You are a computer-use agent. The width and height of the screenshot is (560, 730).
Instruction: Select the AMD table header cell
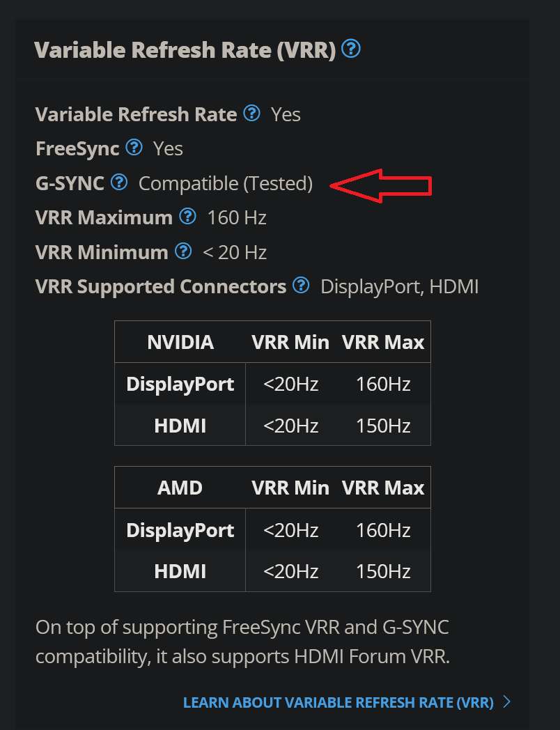(x=180, y=488)
